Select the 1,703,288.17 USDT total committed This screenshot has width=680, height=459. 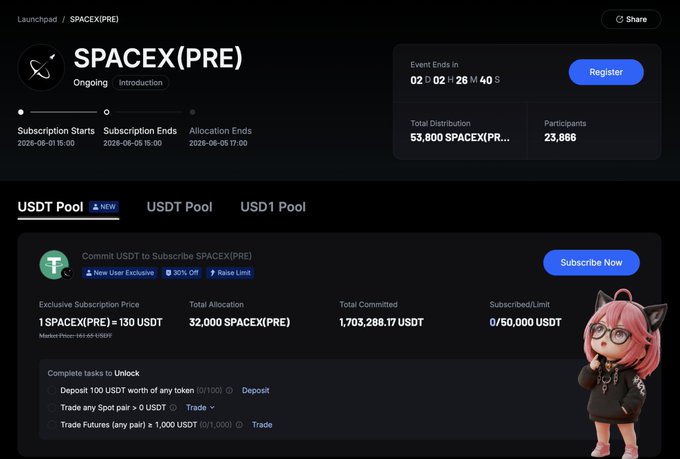[x=381, y=322]
